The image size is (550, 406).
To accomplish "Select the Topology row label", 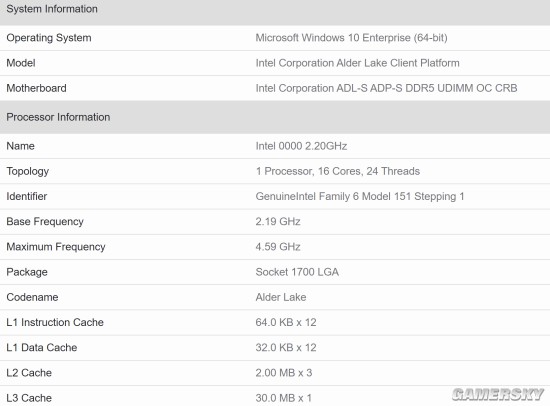I will point(27,171).
